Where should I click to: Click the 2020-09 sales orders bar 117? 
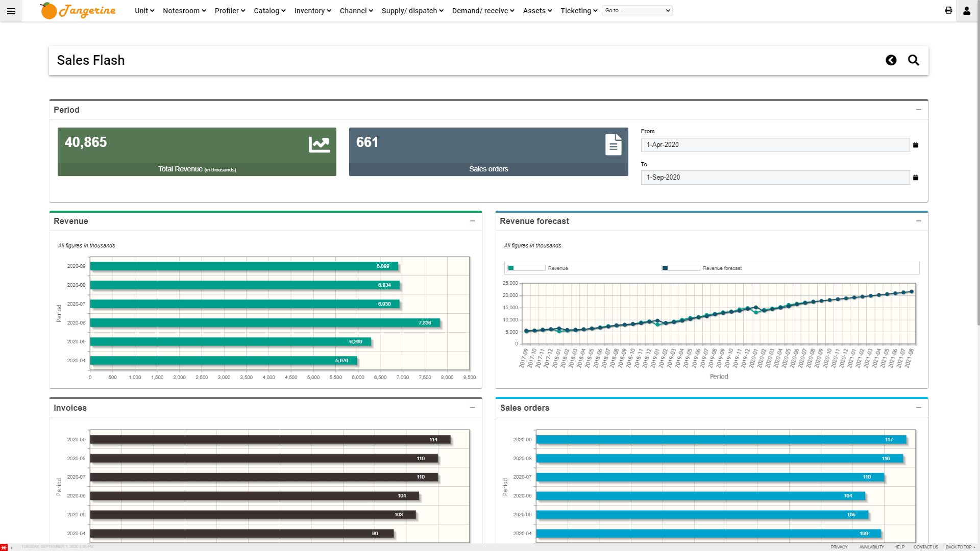[721, 440]
